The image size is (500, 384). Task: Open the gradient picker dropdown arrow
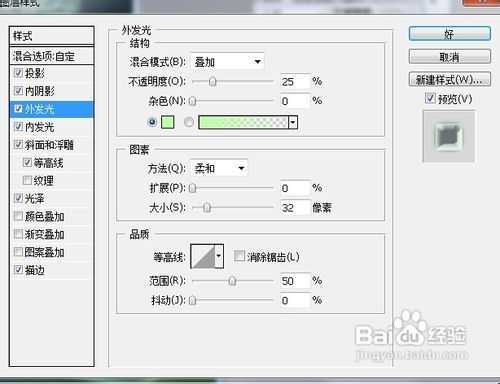293,122
